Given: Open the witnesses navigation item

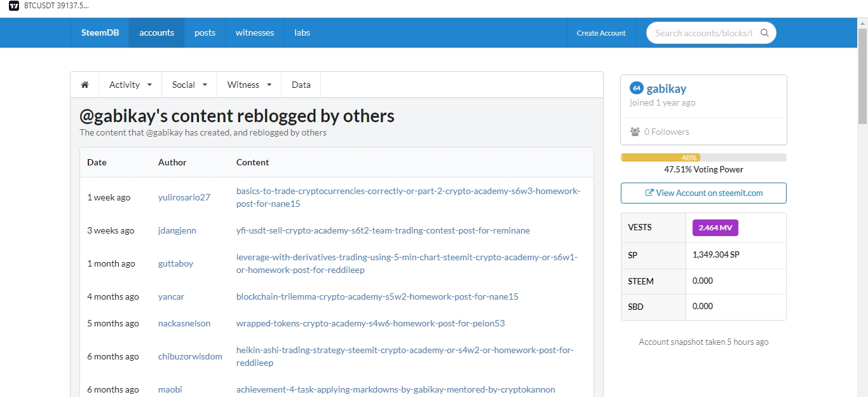Looking at the screenshot, I should click(255, 32).
